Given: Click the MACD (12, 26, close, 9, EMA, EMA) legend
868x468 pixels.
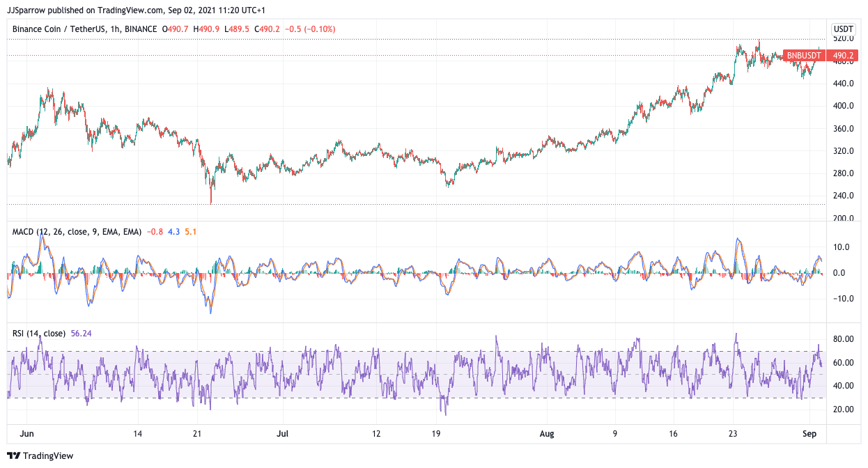Looking at the screenshot, I should click(x=77, y=232).
